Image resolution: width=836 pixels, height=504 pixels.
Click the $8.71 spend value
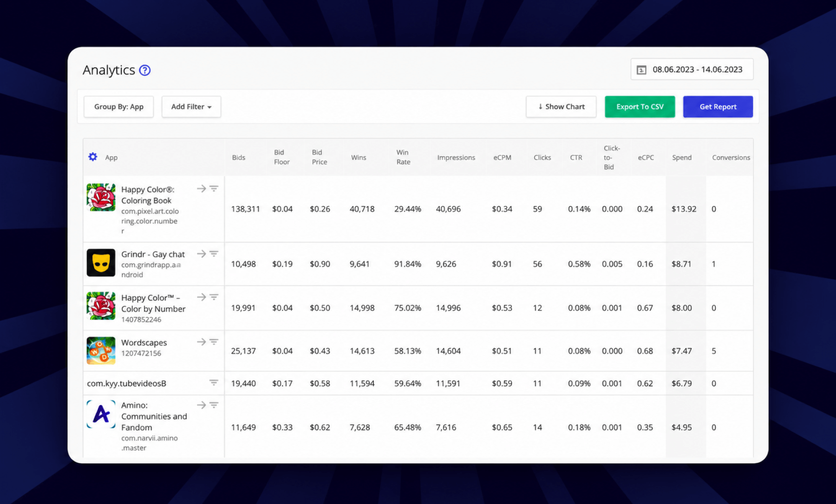click(x=681, y=264)
